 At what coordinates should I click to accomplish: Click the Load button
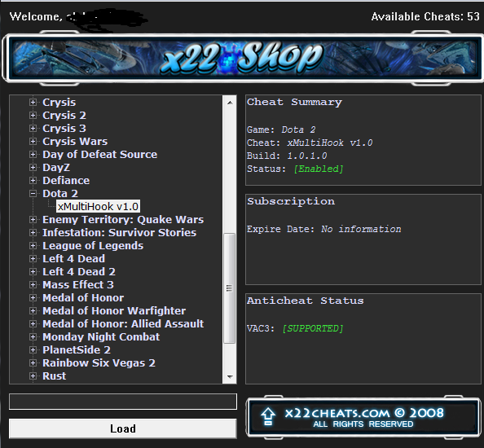tap(123, 428)
